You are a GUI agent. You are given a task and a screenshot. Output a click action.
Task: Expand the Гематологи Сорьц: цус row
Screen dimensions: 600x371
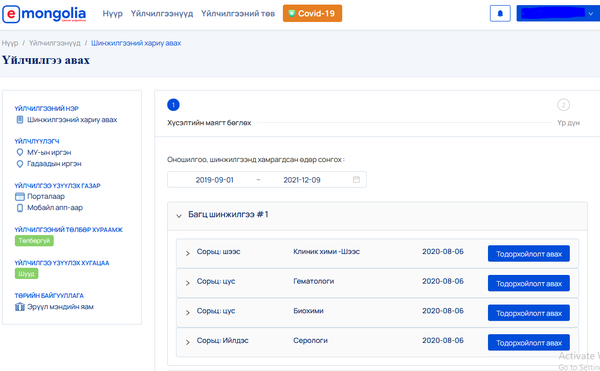click(x=188, y=283)
